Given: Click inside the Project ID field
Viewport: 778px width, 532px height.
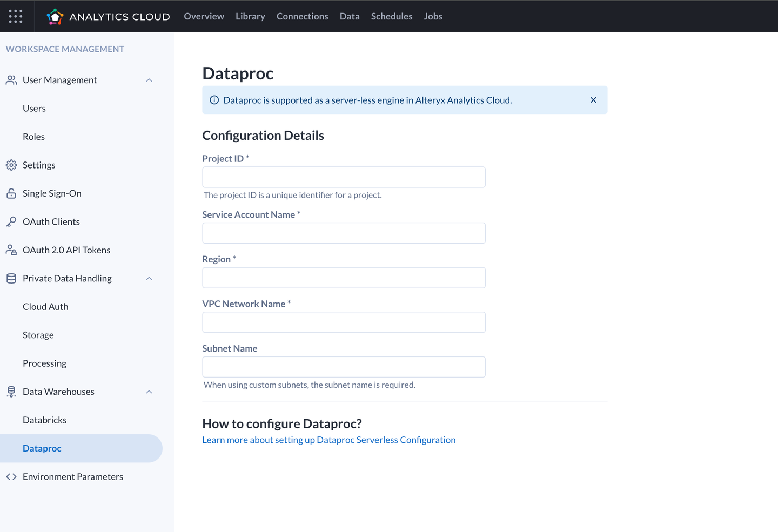Looking at the screenshot, I should (x=344, y=177).
